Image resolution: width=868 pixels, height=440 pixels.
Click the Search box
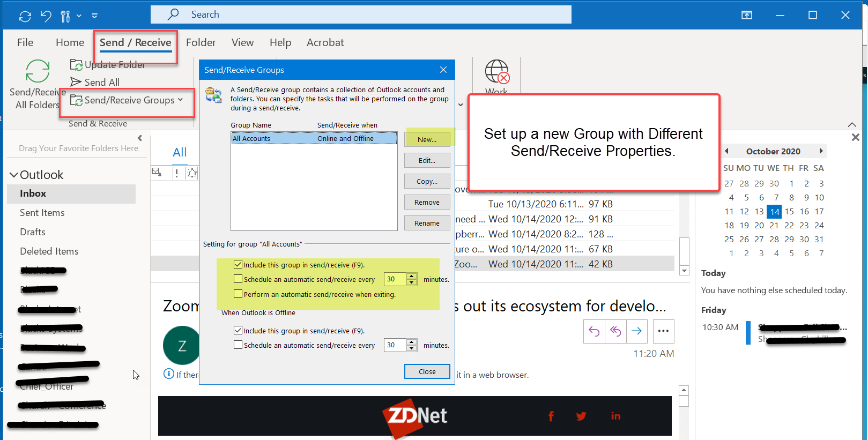(361, 14)
